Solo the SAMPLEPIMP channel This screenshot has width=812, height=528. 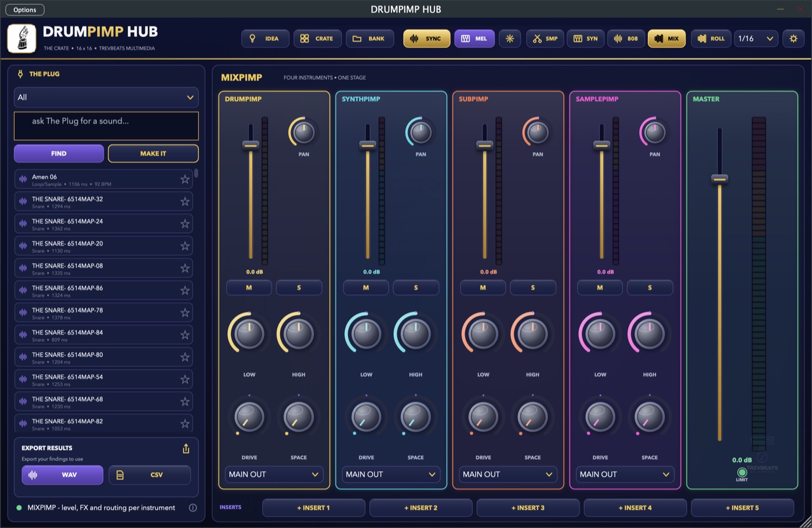coord(650,288)
